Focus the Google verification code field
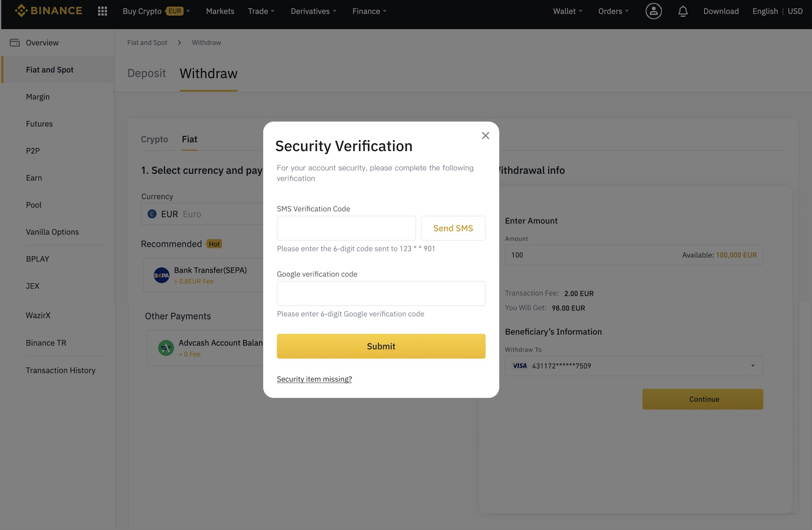 point(381,293)
